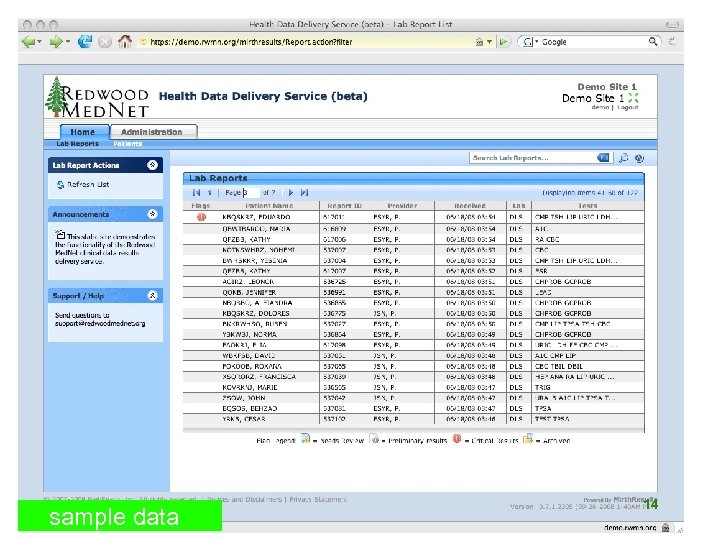The image size is (720, 540).
Task: Click the Critical Results legend icon
Action: click(x=456, y=439)
